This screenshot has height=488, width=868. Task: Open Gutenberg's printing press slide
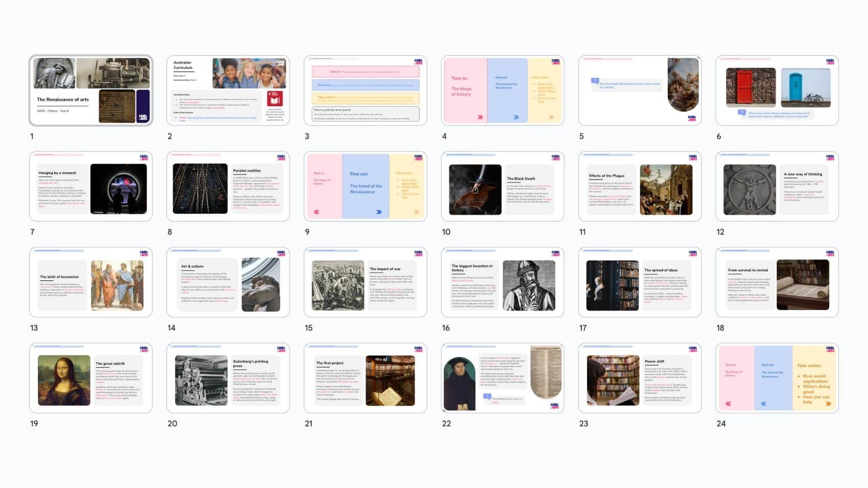click(228, 378)
